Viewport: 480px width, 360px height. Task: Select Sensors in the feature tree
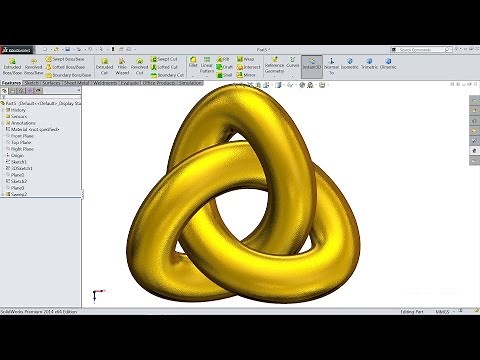[17, 116]
